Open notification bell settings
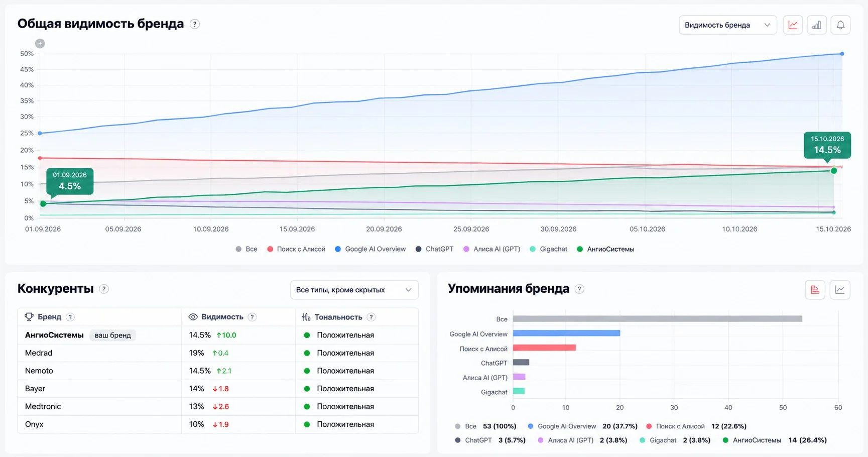Screen dimensions: 868x457 tap(840, 25)
